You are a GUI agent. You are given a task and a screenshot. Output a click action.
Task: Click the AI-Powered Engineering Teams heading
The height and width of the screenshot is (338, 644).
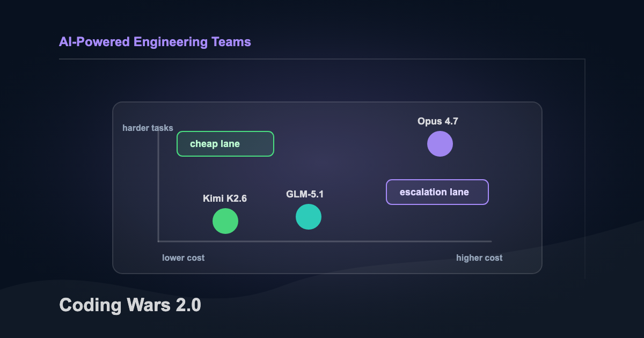pyautogui.click(x=155, y=42)
